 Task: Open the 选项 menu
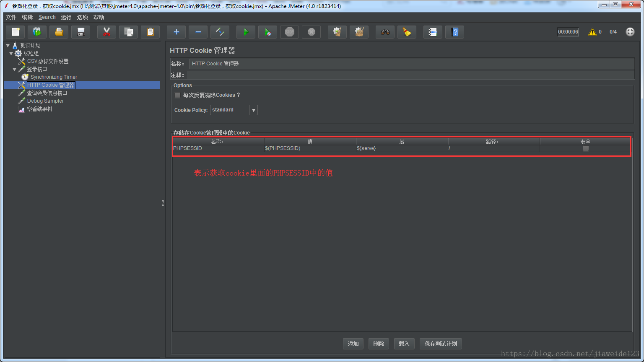[82, 17]
